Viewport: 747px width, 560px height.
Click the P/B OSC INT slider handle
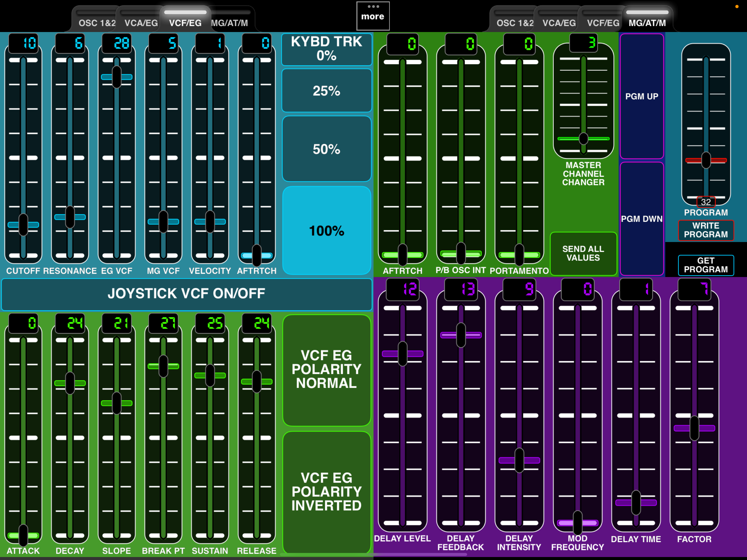[x=461, y=253]
